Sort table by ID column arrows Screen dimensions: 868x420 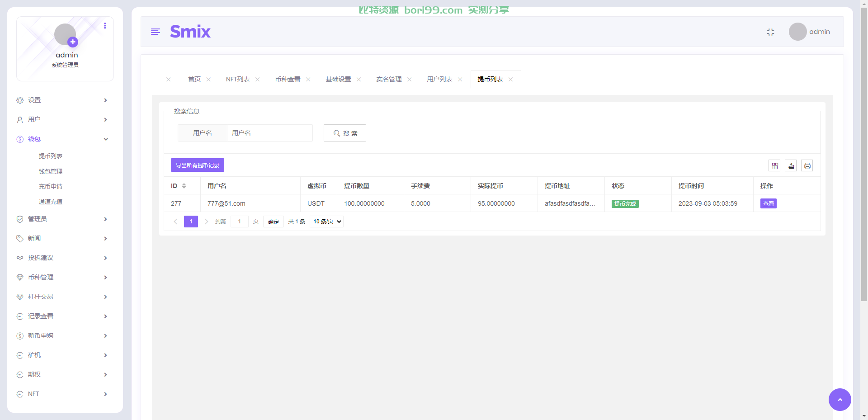click(x=184, y=186)
